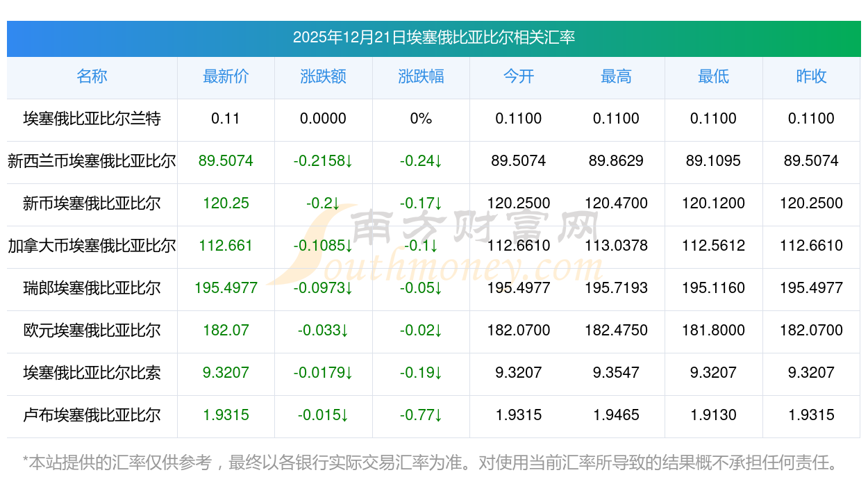
Task: Click change percent -0.02↓
Action: (421, 331)
